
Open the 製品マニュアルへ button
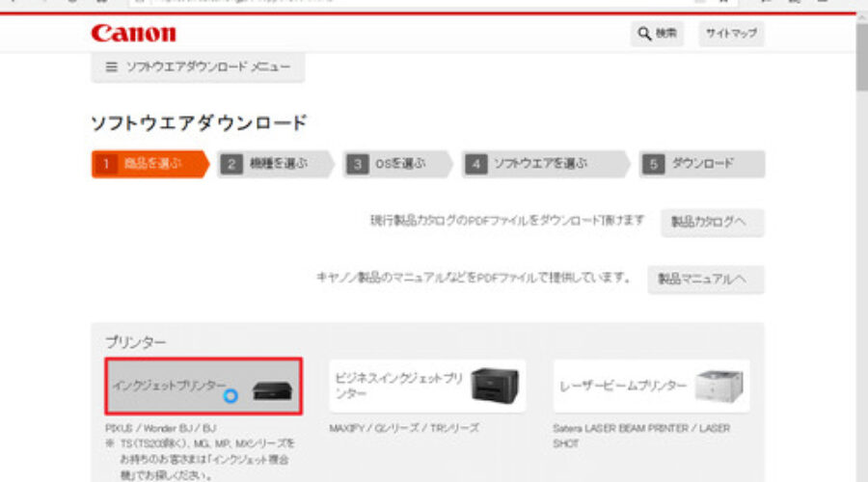(x=706, y=280)
